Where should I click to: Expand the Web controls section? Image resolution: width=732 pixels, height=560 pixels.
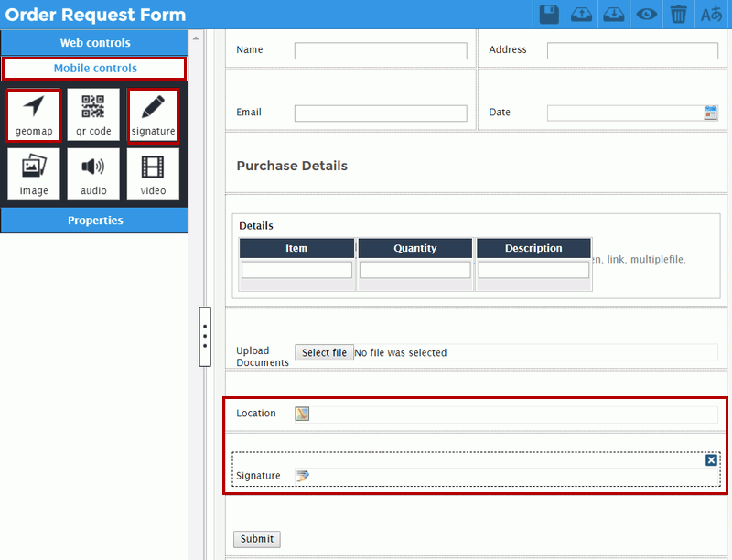coord(95,43)
